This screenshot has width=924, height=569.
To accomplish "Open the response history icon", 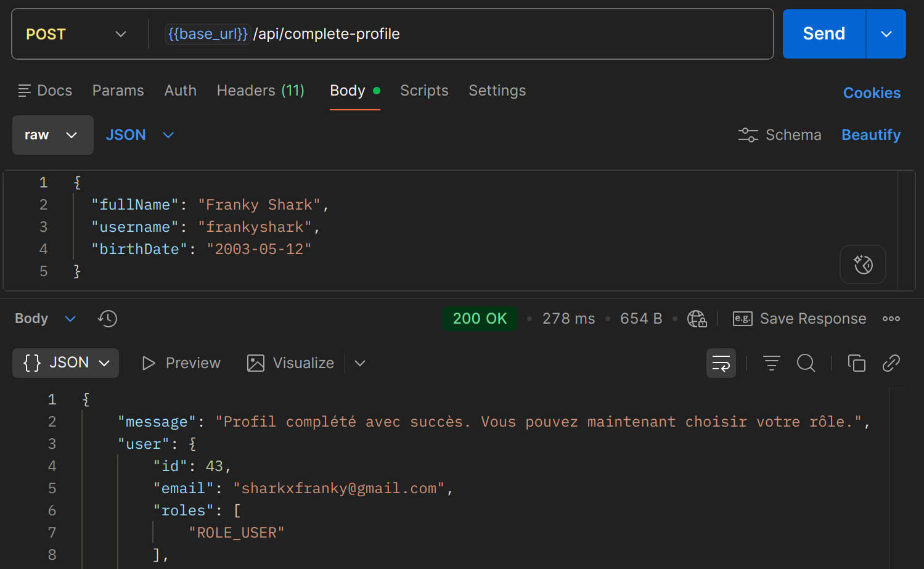I will point(107,319).
